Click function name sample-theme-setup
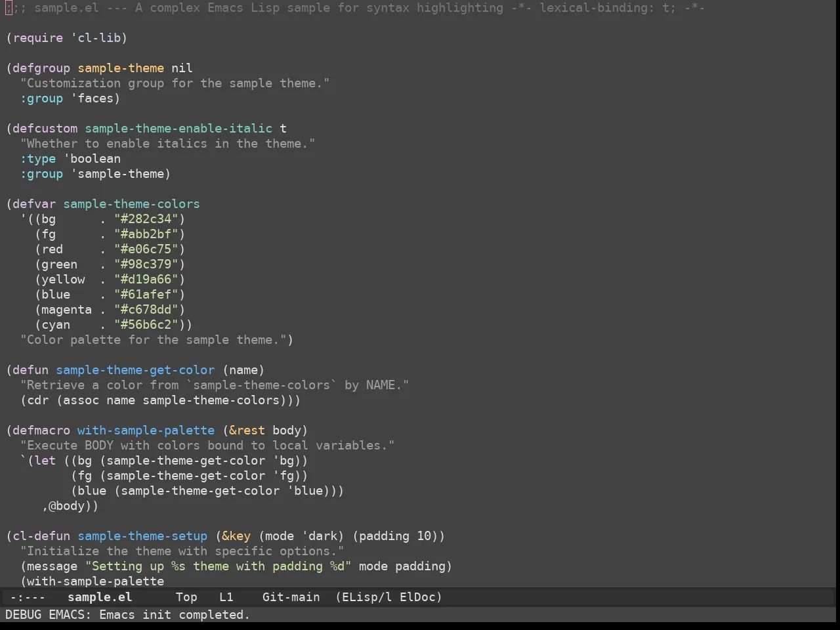Viewport: 840px width, 630px height. coord(142,536)
